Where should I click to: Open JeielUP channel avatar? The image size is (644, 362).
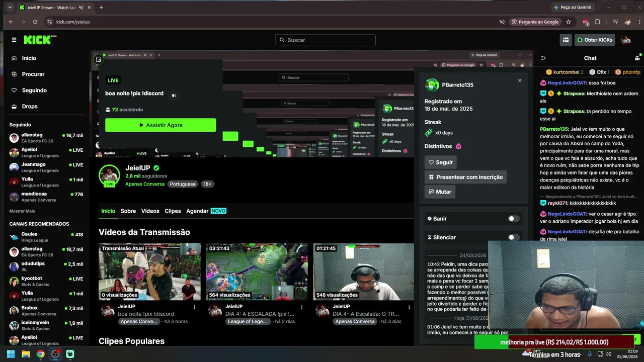tap(109, 175)
